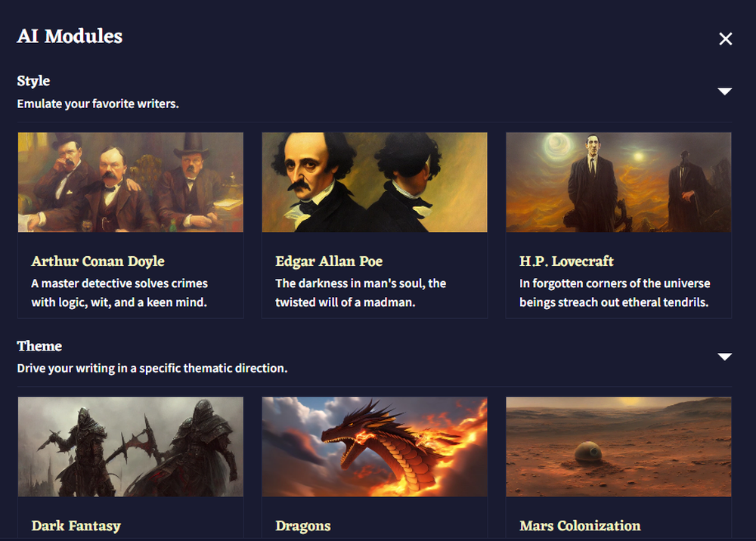Collapse the Theme section arrow
This screenshot has width=756, height=541.
(x=725, y=357)
